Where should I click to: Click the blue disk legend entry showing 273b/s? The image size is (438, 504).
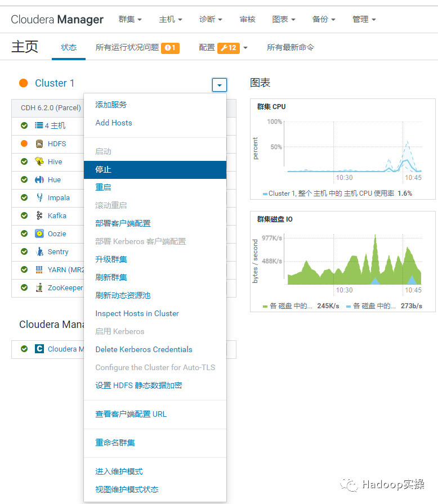(x=385, y=306)
